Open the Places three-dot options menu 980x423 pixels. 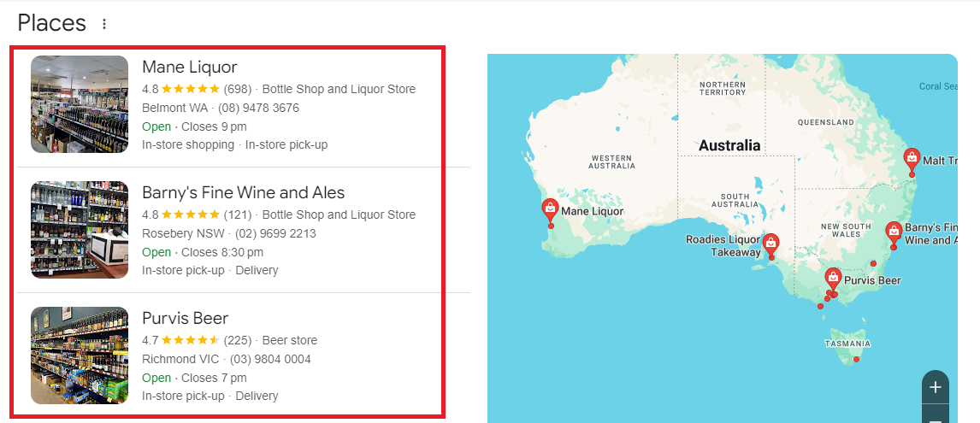coord(104,24)
